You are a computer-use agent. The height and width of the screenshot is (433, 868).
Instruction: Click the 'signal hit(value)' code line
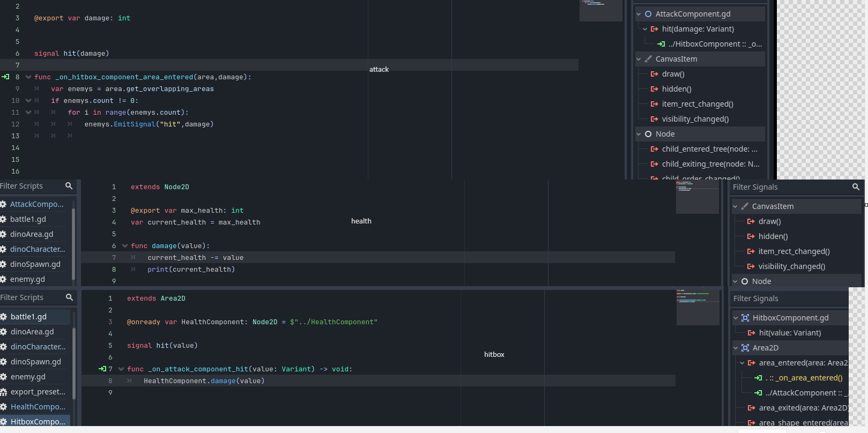tap(162, 345)
